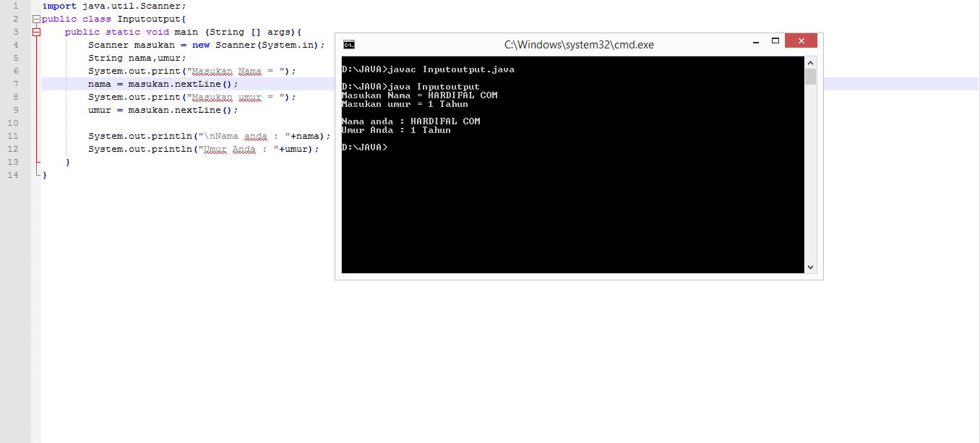The image size is (980, 443).
Task: Collapse the main method fold marker
Action: pos(36,32)
